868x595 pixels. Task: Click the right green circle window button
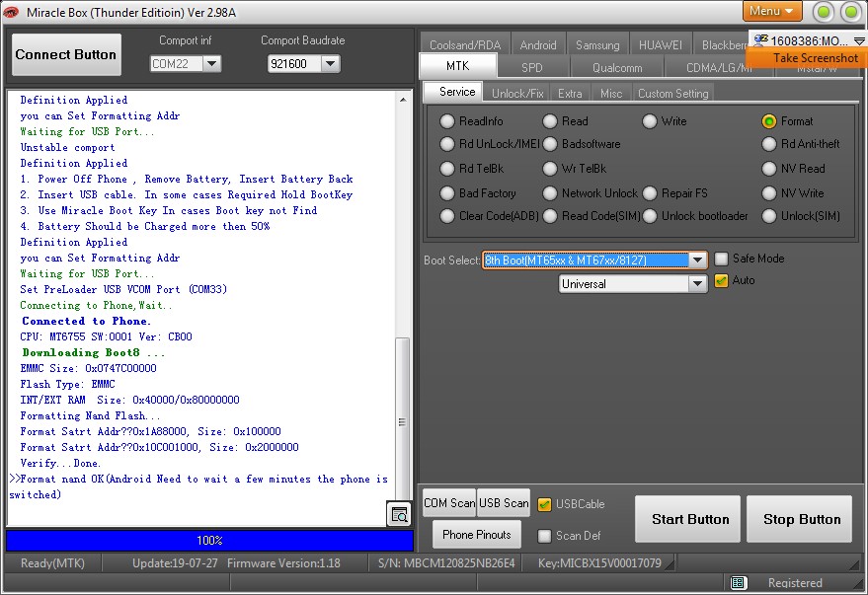click(851, 12)
